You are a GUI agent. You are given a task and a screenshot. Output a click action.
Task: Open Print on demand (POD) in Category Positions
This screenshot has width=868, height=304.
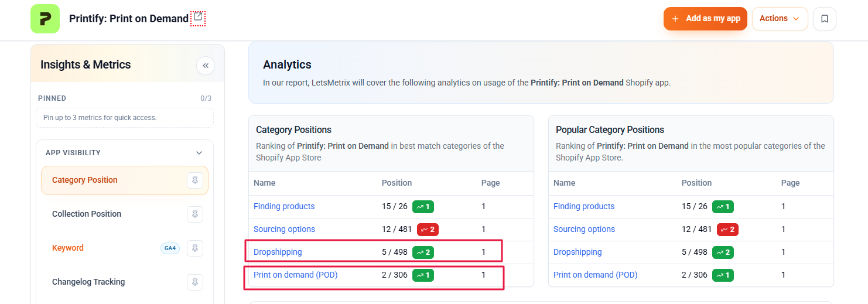(x=296, y=275)
